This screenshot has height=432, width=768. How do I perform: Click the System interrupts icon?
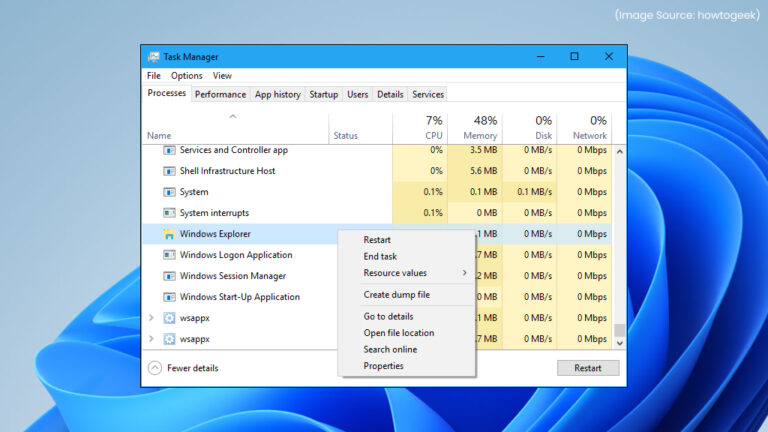pos(169,213)
